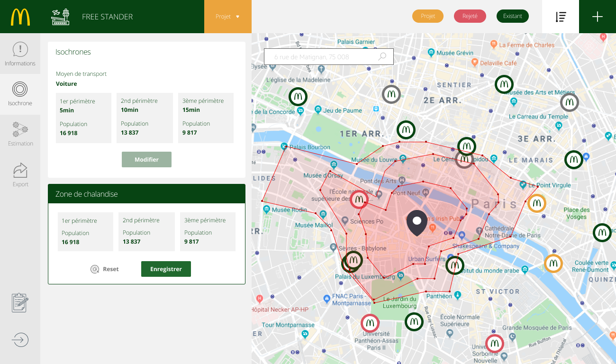Image resolution: width=616 pixels, height=364 pixels.
Task: Click green marker beside Place des Vosges
Action: click(x=602, y=233)
